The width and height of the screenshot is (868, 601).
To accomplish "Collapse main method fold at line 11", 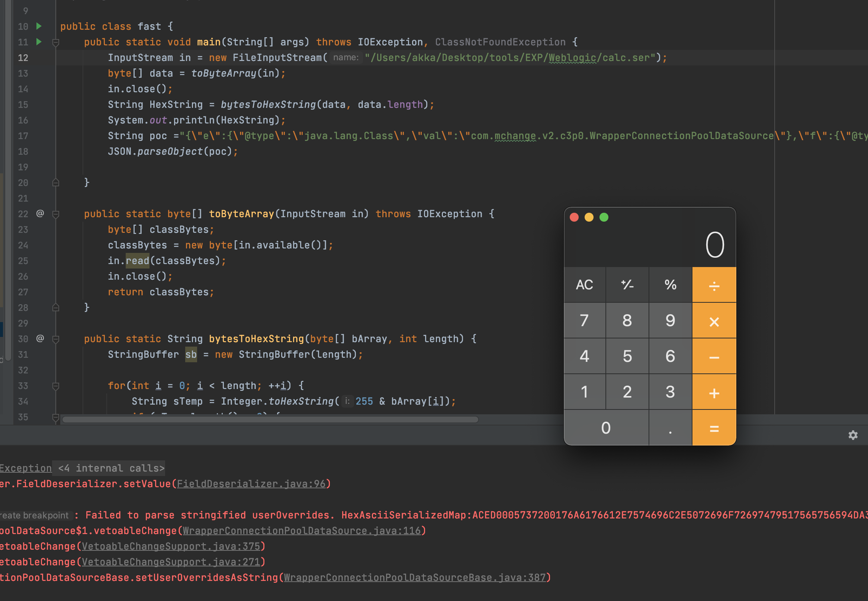I will pos(56,42).
